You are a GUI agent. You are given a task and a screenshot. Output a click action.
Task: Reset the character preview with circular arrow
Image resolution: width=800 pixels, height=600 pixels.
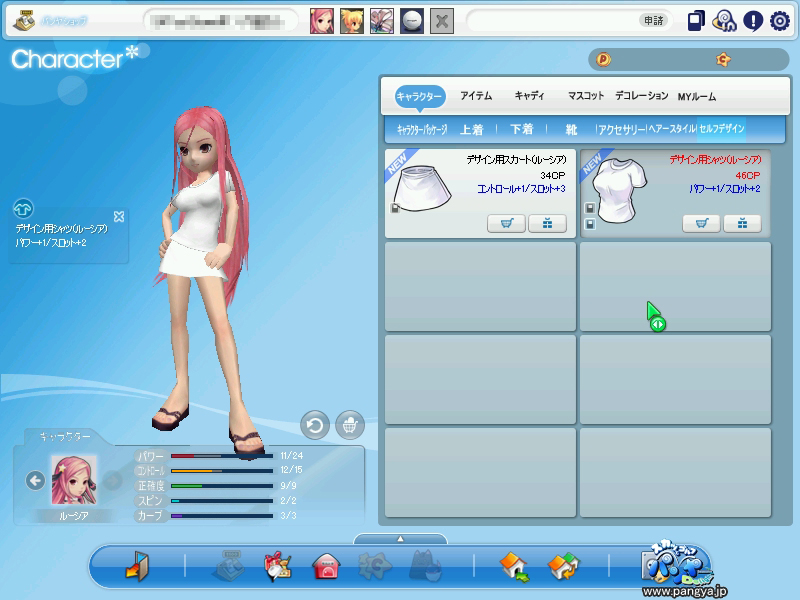(315, 425)
